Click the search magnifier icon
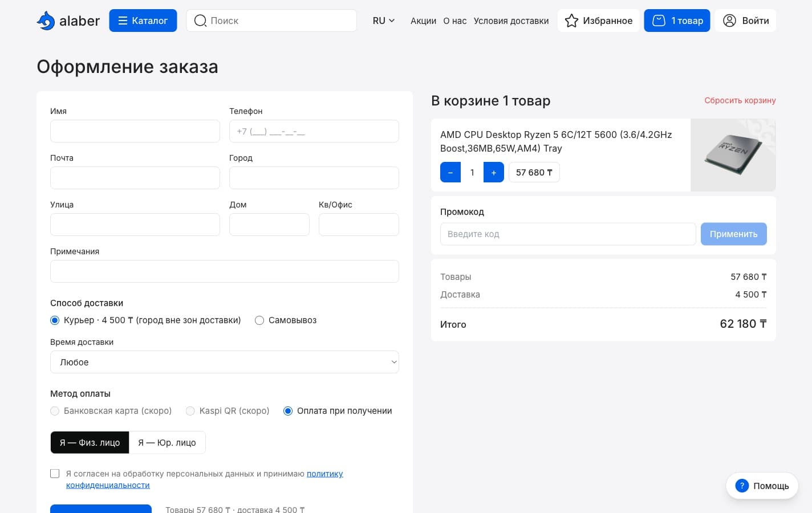The width and height of the screenshot is (812, 513). coord(200,21)
